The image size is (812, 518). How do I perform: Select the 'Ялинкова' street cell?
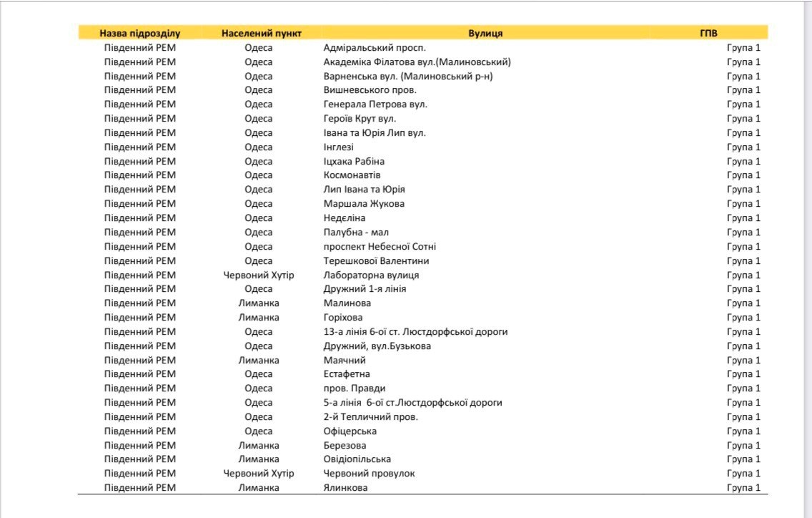tap(345, 487)
